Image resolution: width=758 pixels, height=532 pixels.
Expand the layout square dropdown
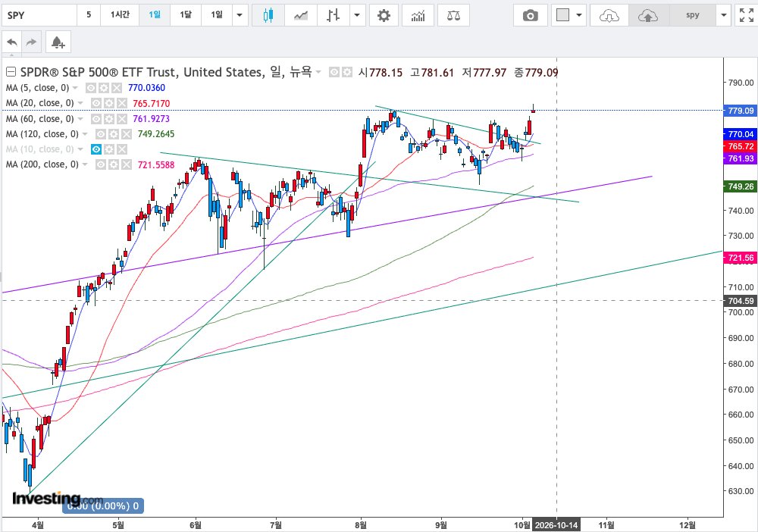[578, 15]
